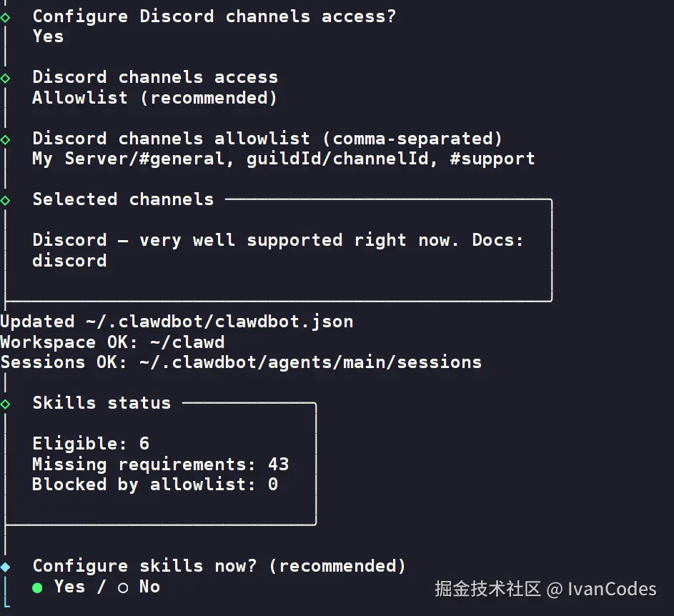The image size is (674, 616).
Task: Click the diamond beside Discord channels allowlist
Action: 6,139
